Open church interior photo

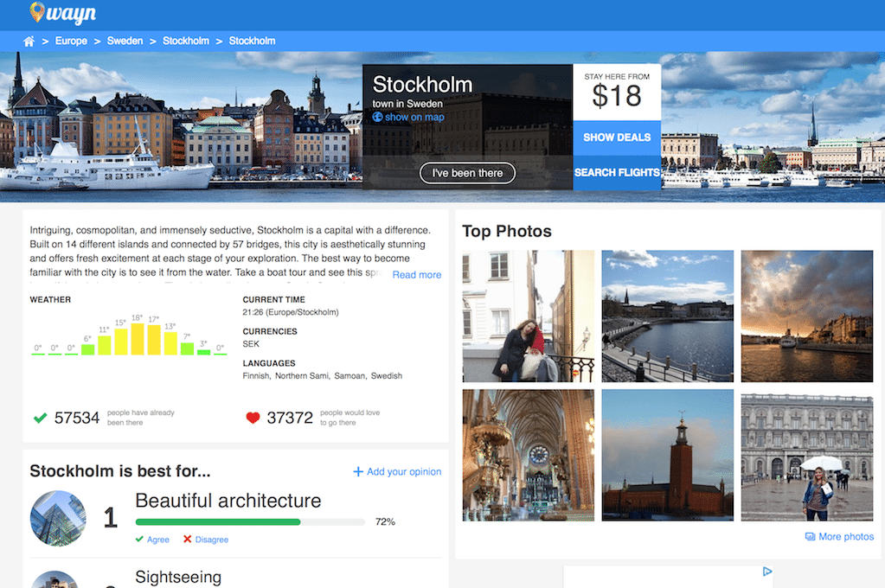tap(529, 455)
